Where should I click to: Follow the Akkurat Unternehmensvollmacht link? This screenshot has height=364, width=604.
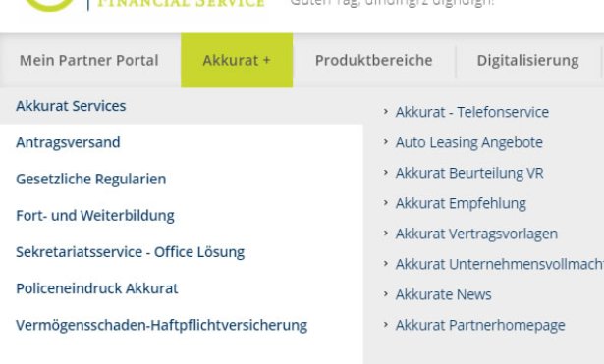point(500,264)
